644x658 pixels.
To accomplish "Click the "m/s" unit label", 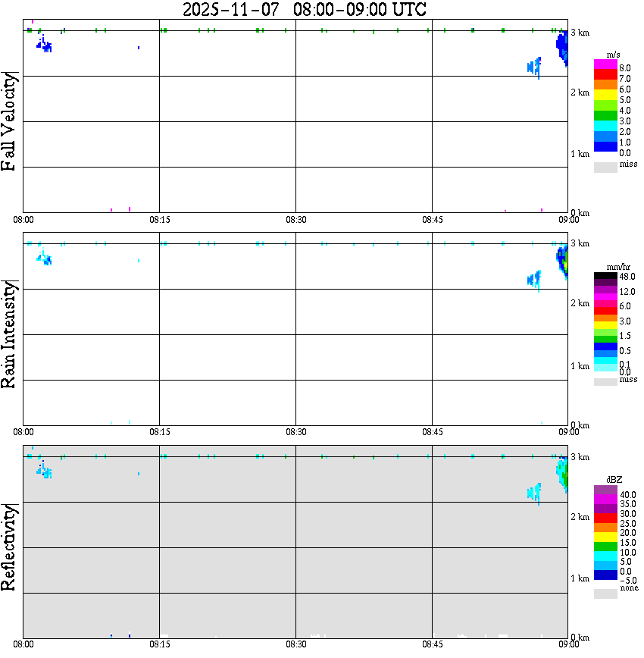I will (613, 55).
